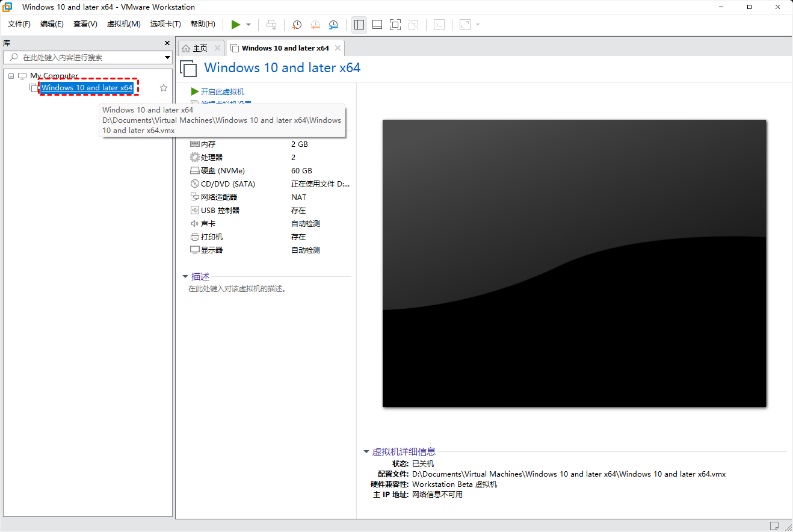Toggle the library sidebar view icon
The width and height of the screenshot is (793, 532).
click(359, 25)
